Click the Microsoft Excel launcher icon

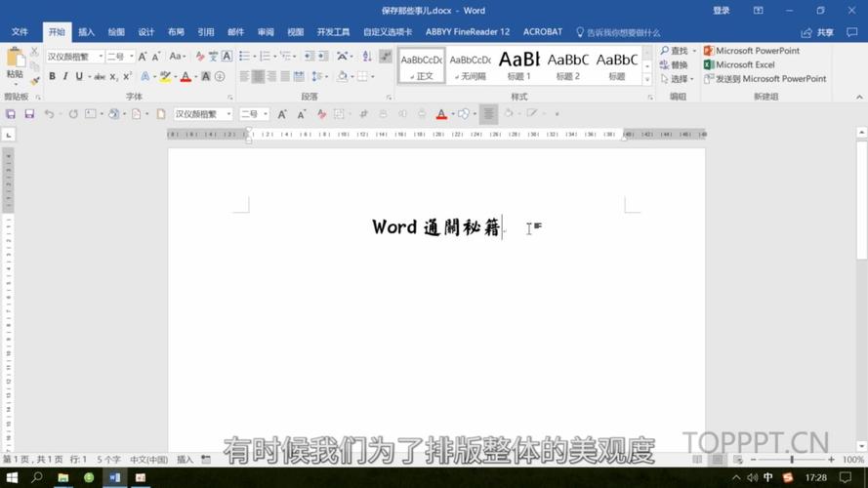[x=739, y=64]
